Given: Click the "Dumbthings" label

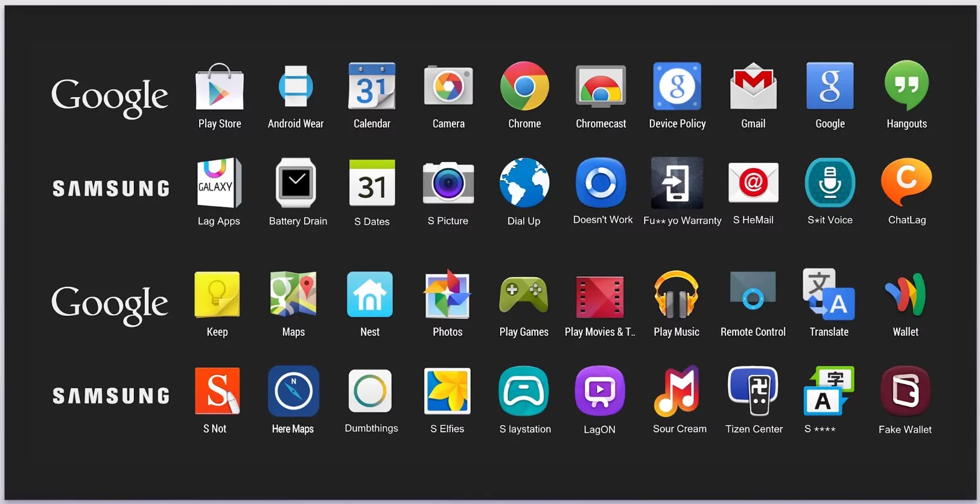Looking at the screenshot, I should [x=371, y=429].
